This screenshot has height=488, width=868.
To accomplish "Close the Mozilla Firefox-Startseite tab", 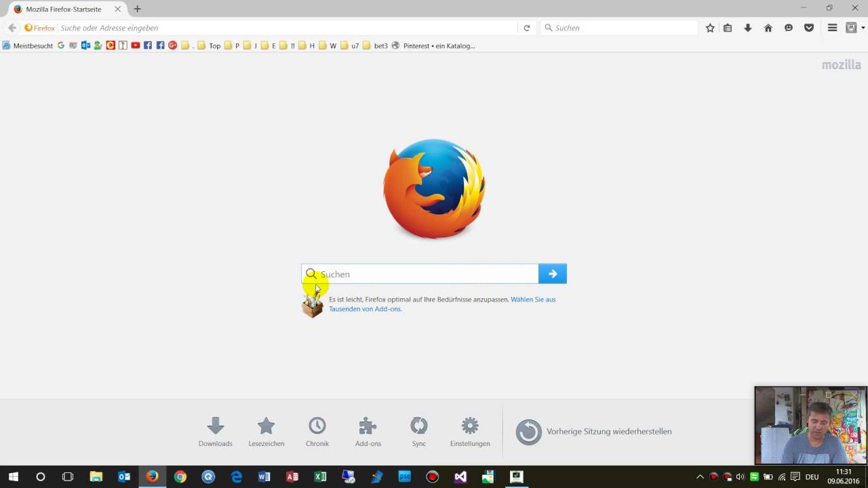I will coord(119,9).
